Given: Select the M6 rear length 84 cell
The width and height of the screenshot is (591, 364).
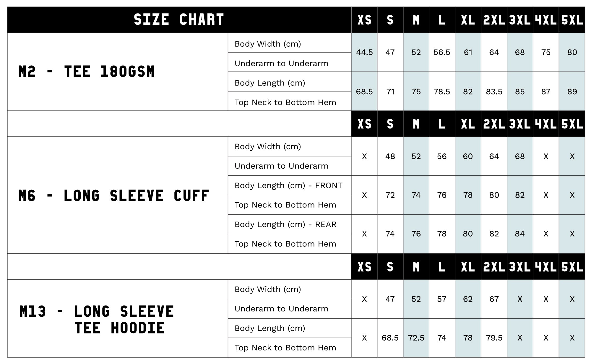Looking at the screenshot, I should tap(520, 234).
